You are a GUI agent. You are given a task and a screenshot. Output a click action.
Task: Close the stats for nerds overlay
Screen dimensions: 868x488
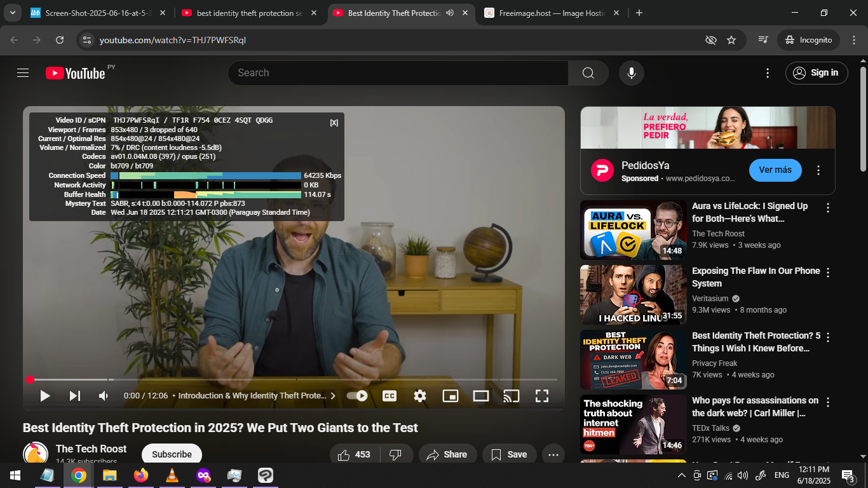click(x=334, y=123)
